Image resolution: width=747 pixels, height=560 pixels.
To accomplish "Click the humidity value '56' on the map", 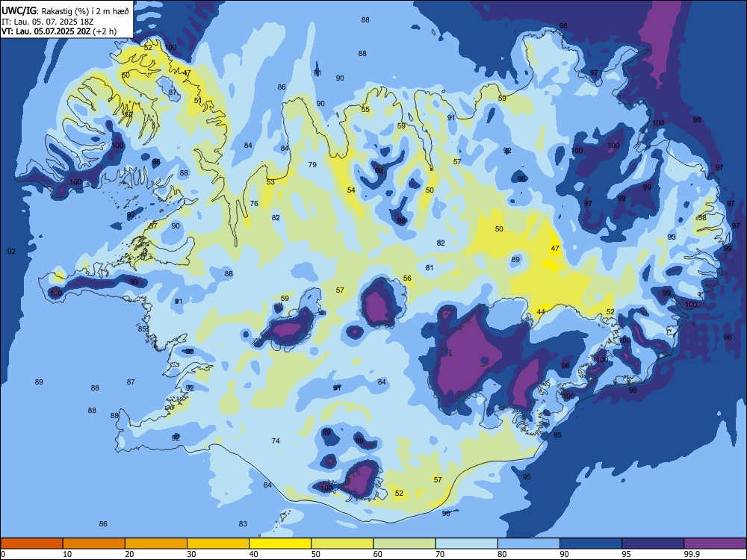I will point(407,278).
